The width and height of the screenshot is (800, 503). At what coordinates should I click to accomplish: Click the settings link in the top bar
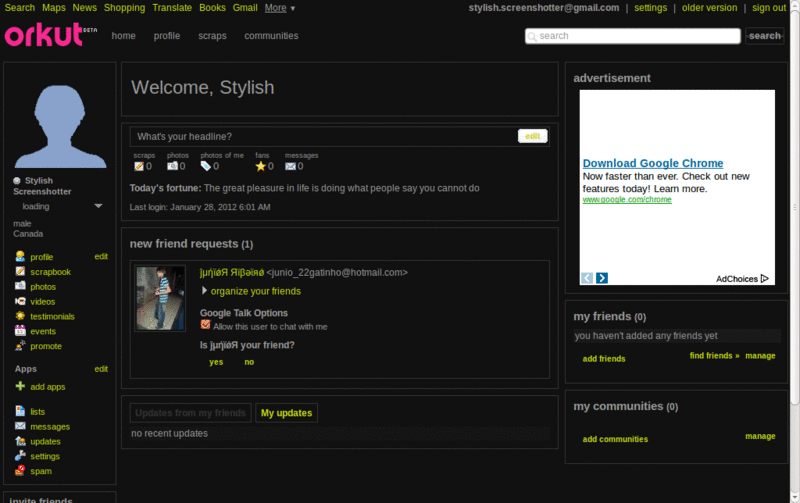651,8
